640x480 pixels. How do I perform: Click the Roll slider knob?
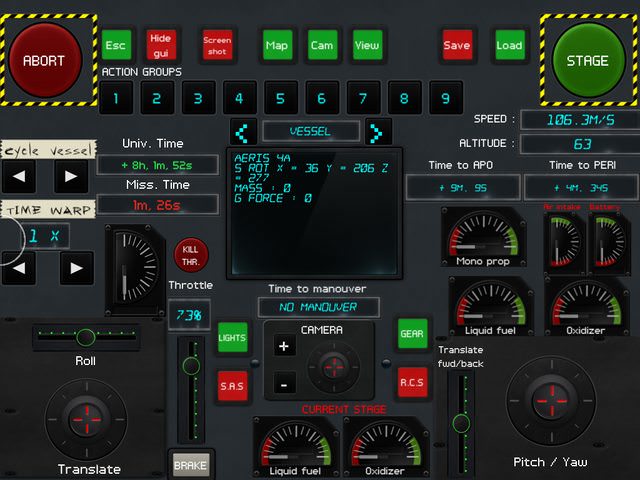85,337
